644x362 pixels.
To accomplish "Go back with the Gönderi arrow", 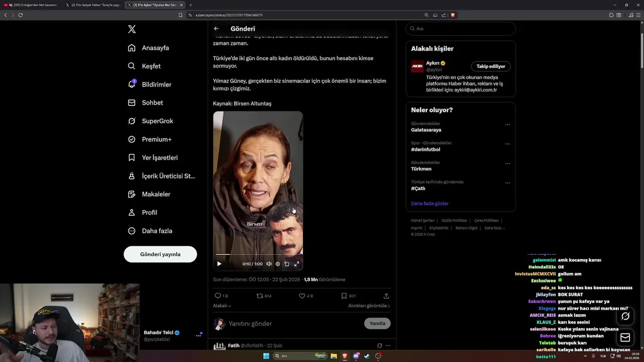I will (x=216, y=29).
